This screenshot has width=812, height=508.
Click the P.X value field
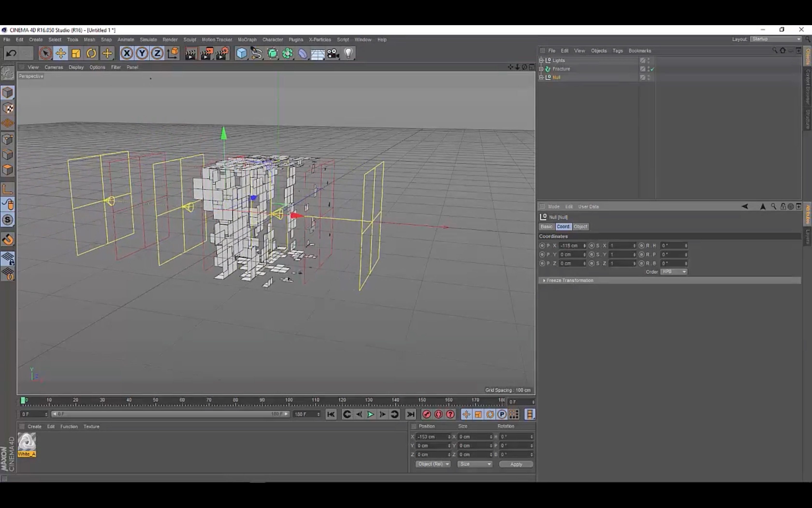573,246
